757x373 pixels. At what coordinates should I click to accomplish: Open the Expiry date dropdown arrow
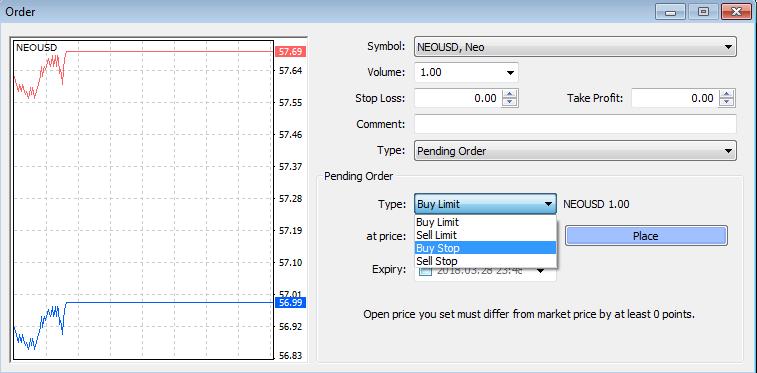point(541,272)
